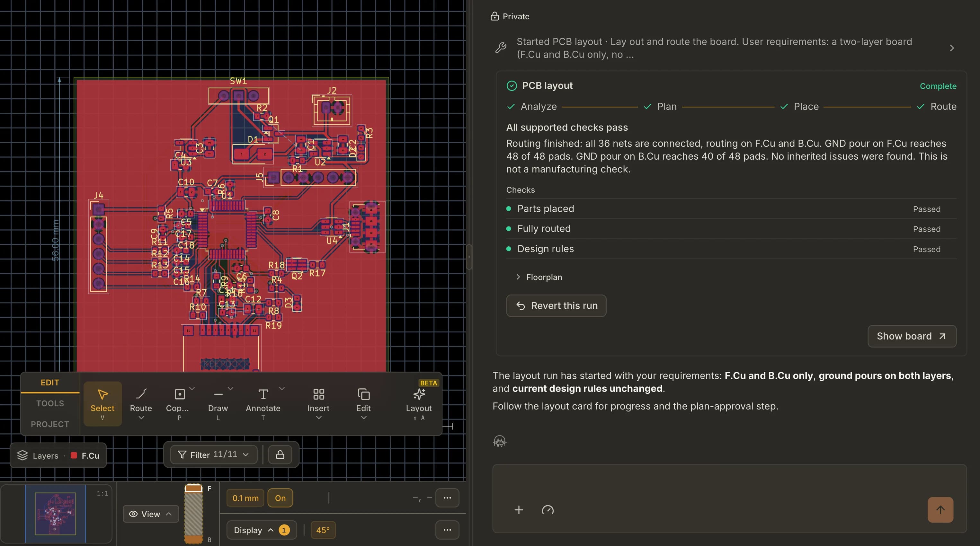Open the Edit tool menu
980x546 pixels.
[x=363, y=403]
